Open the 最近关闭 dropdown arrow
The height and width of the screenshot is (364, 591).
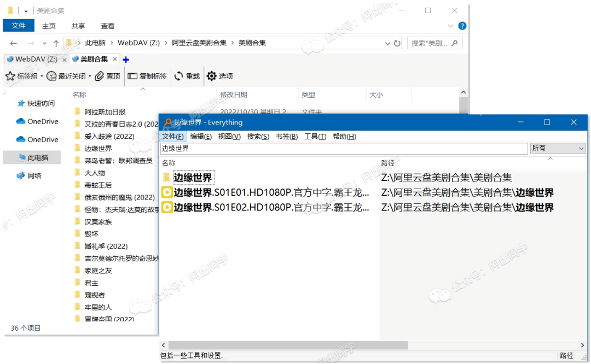pyautogui.click(x=90, y=77)
